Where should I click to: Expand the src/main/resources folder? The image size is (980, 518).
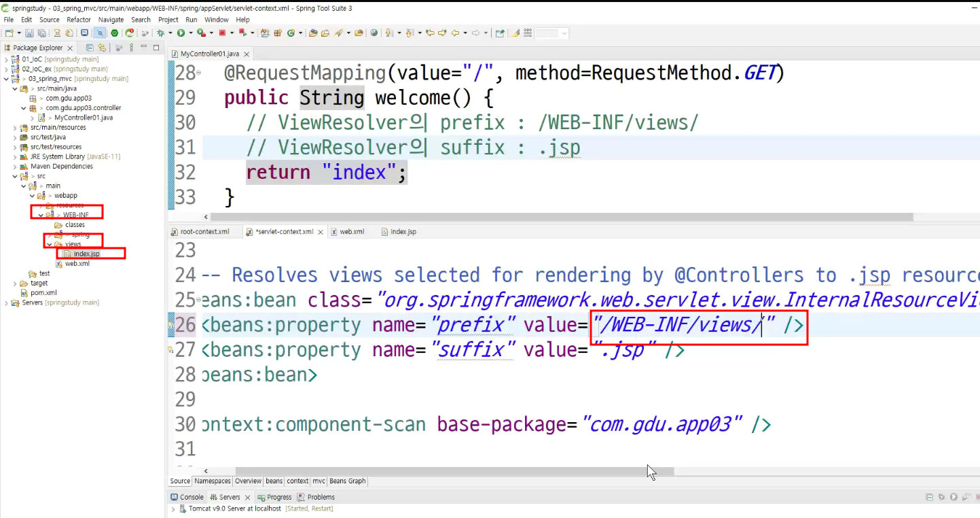(14, 127)
